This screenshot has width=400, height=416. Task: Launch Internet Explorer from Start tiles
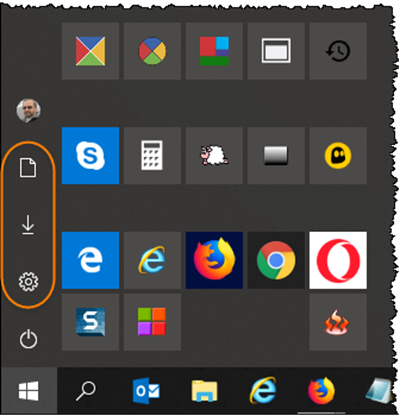152,260
